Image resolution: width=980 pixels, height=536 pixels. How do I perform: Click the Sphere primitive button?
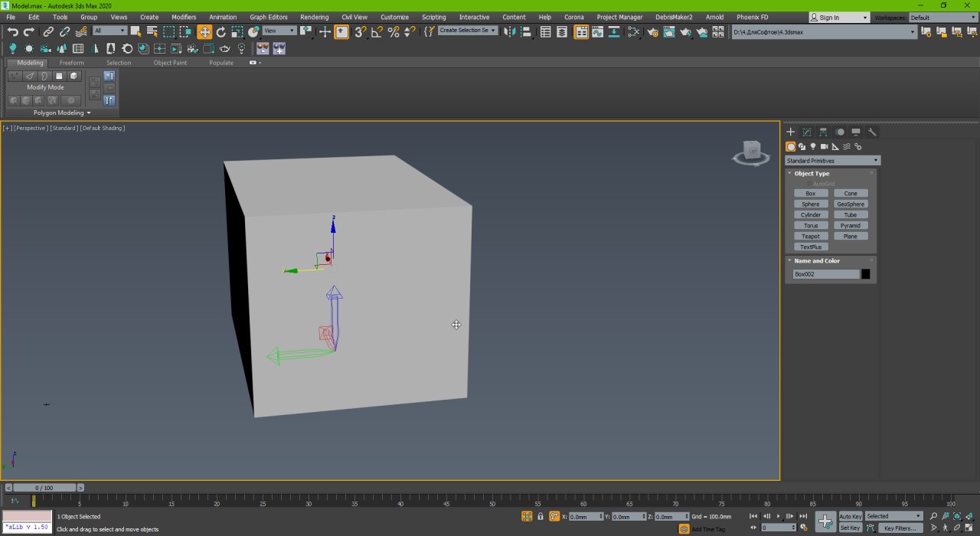click(811, 204)
